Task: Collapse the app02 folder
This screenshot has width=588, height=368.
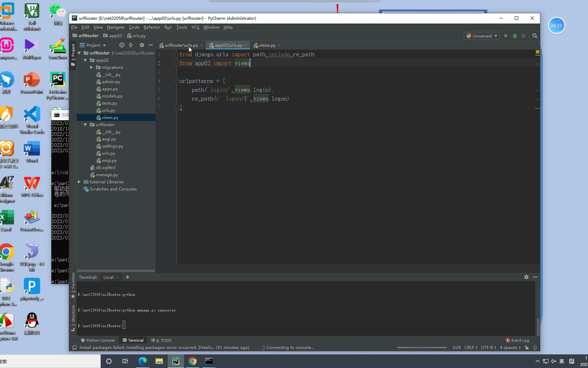Action: [x=85, y=60]
